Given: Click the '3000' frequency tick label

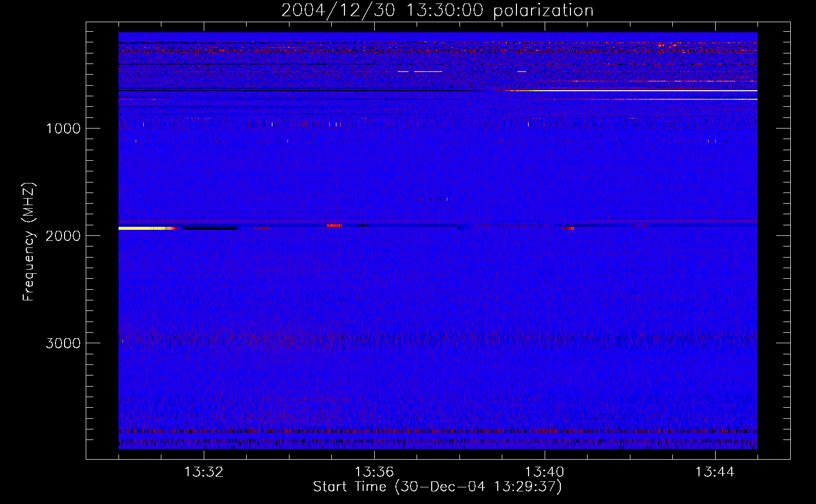Looking at the screenshot, I should (63, 343).
